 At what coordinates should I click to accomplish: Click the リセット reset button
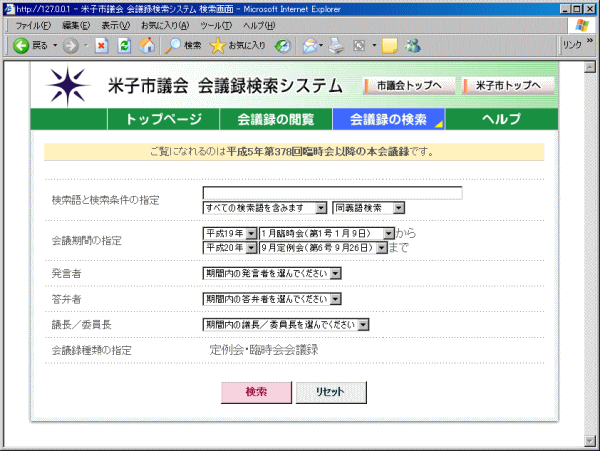coord(331,392)
